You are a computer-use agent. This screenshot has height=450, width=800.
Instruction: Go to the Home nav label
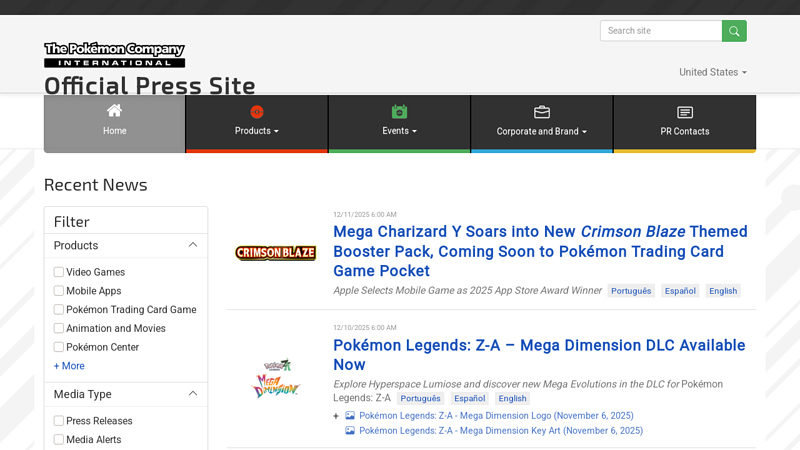tap(114, 131)
